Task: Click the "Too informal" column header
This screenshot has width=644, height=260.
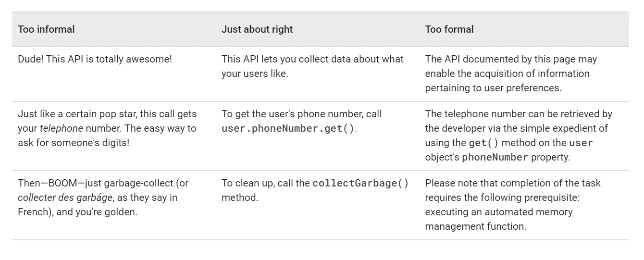Action: (x=46, y=29)
